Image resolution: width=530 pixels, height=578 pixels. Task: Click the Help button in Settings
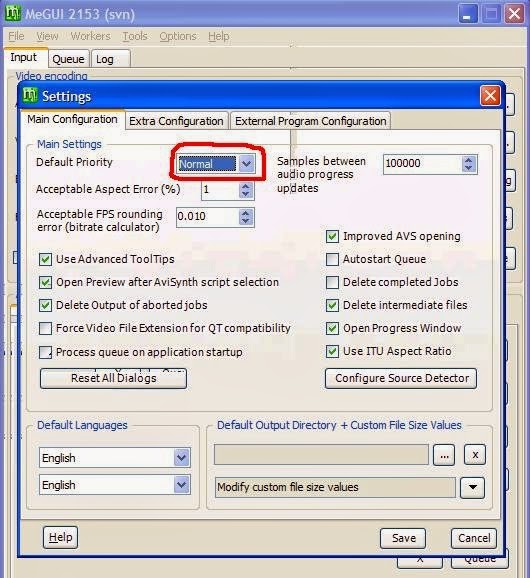pyautogui.click(x=60, y=537)
